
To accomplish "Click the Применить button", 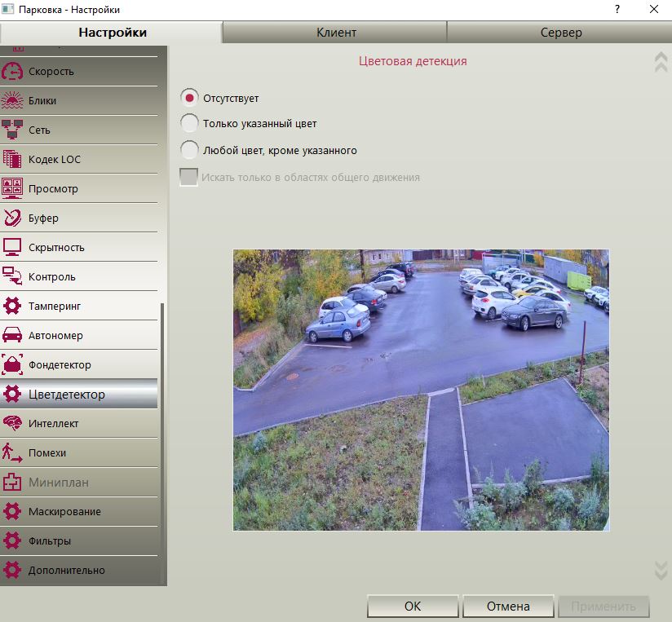I will 603,607.
